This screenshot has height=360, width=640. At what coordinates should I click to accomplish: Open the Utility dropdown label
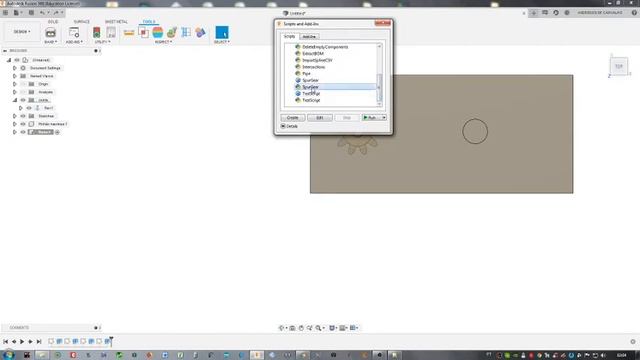102,42
